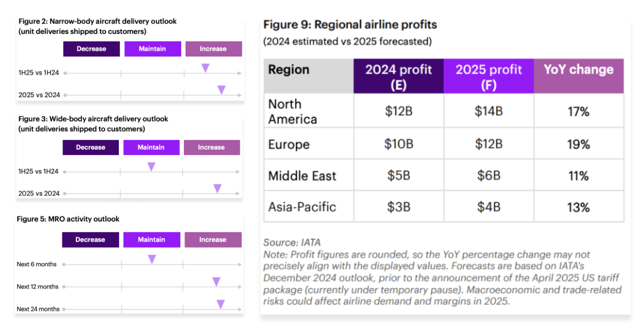644x331 pixels.
Task: Click the Increase box in Figure 5
Action: pos(213,240)
